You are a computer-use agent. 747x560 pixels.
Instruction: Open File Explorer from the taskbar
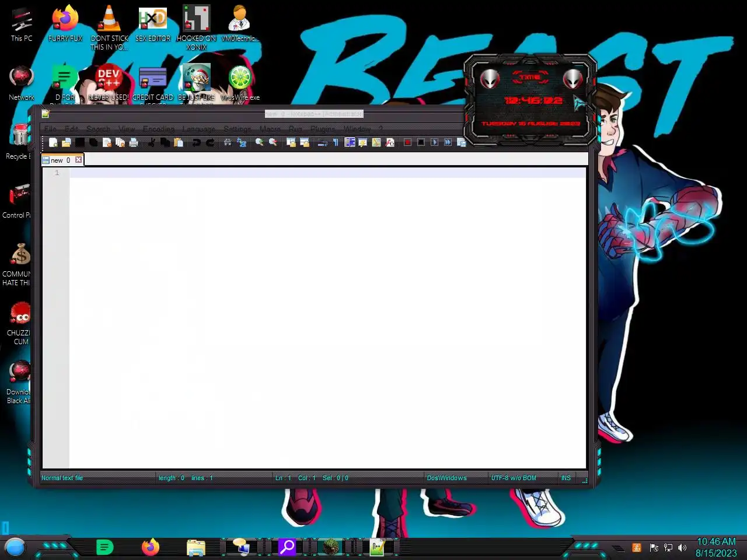(196, 547)
